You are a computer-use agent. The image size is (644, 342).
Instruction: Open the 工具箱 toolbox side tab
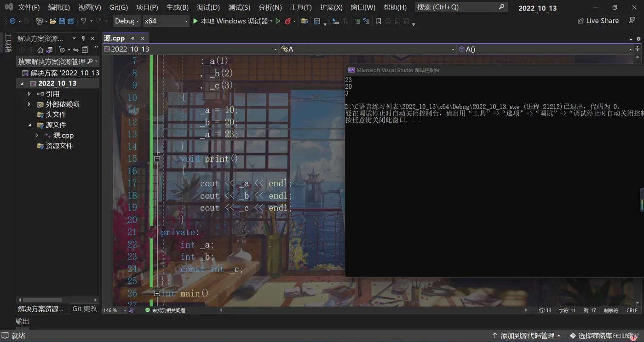pos(8,43)
